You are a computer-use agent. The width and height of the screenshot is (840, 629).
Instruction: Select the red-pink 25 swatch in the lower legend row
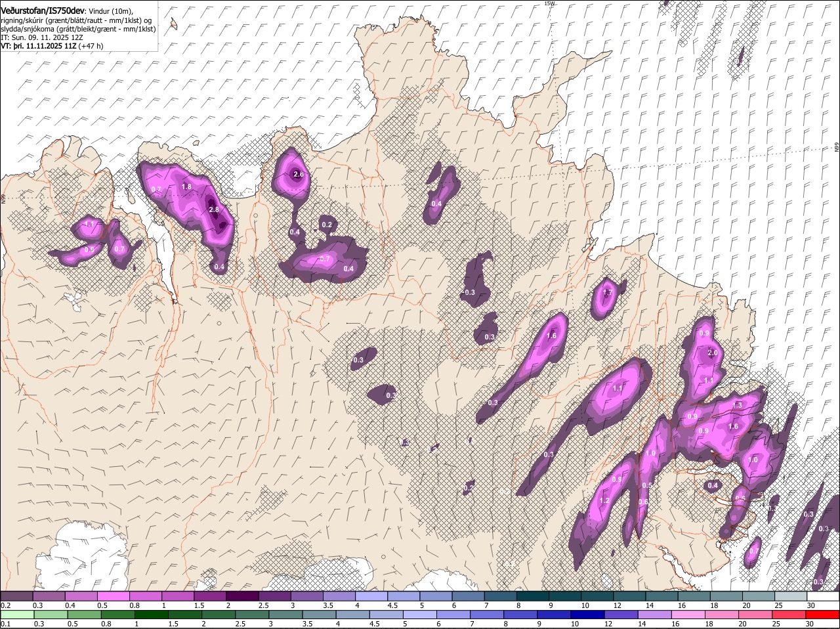point(790,615)
